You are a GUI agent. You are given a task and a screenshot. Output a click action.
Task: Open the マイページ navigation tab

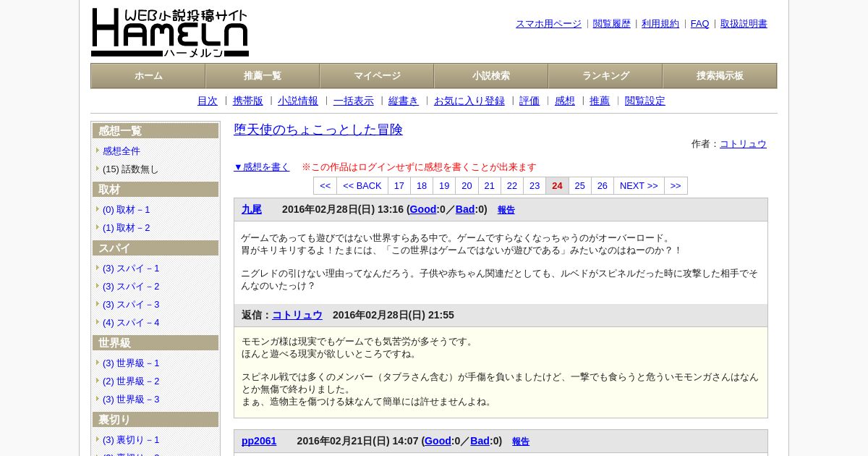coord(377,76)
